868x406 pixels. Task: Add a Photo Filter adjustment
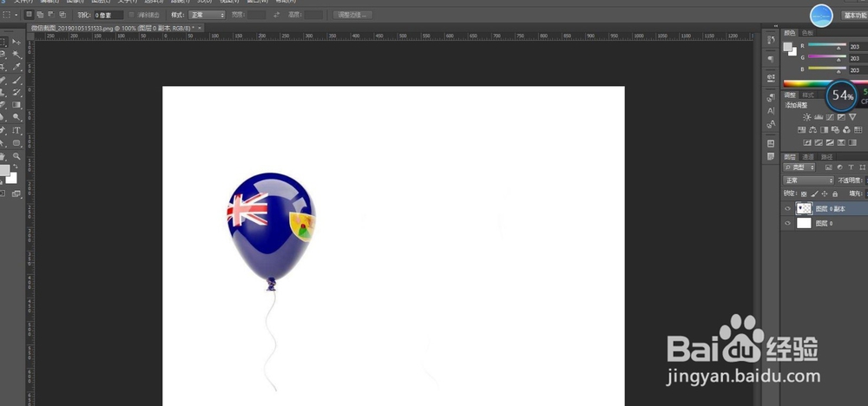tap(835, 129)
